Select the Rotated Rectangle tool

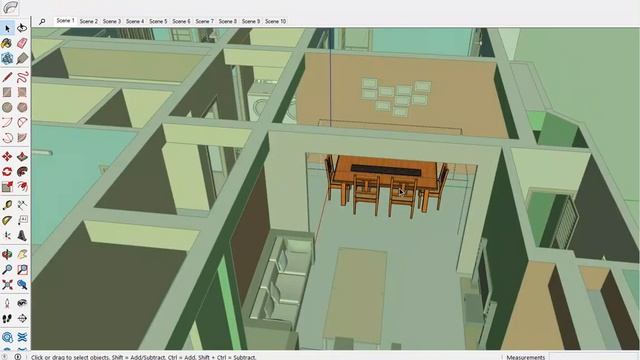coord(22,92)
